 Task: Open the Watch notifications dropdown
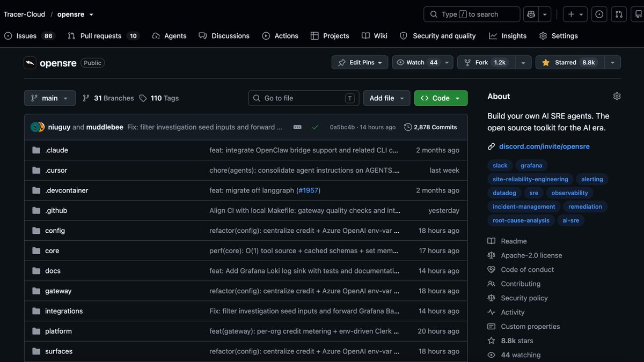[x=422, y=63]
